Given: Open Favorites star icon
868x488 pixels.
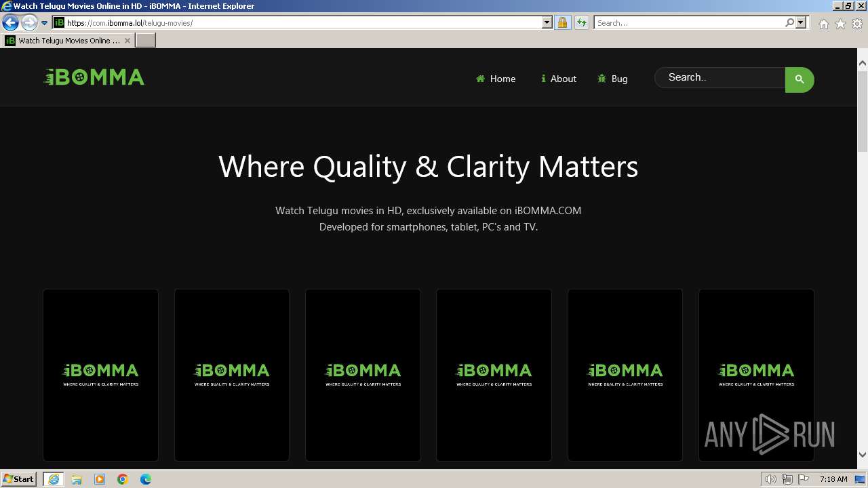Looking at the screenshot, I should click(840, 24).
